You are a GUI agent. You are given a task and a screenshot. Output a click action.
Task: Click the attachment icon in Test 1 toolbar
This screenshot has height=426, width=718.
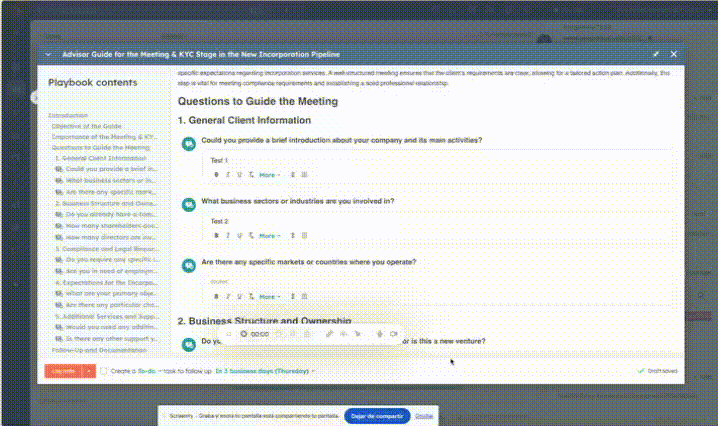pos(293,175)
